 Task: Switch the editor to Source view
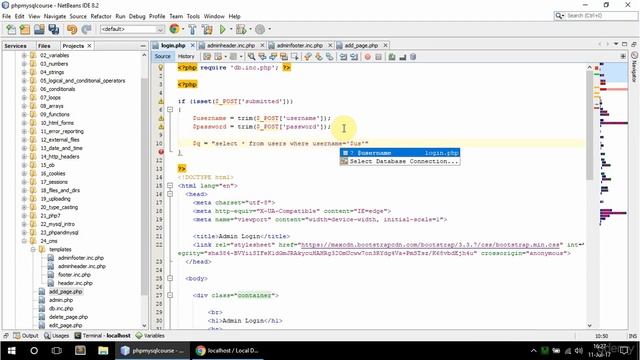click(162, 56)
